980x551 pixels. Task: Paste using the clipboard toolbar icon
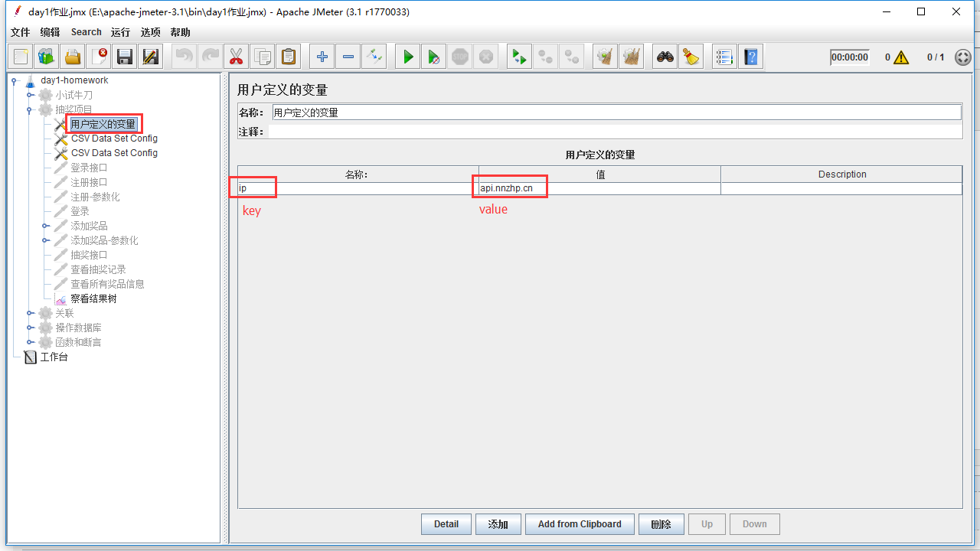288,57
